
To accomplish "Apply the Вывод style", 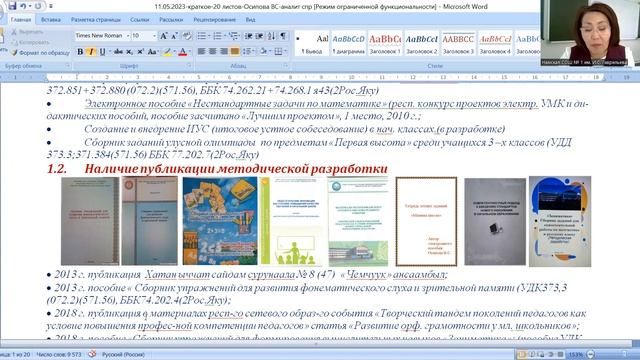I will coord(312,43).
